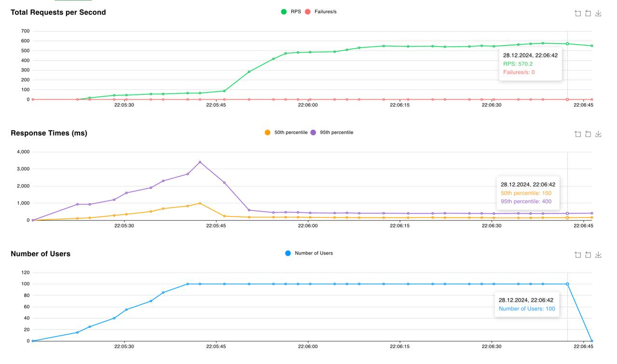The width and height of the screenshot is (617, 364).
Task: Click the 700 label on RPS y-axis
Action: [x=25, y=31]
